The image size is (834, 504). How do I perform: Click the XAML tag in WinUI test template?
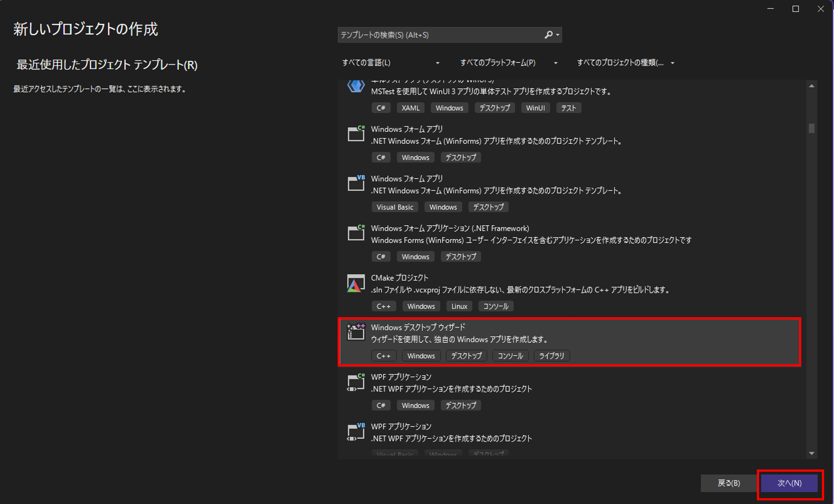coord(411,108)
